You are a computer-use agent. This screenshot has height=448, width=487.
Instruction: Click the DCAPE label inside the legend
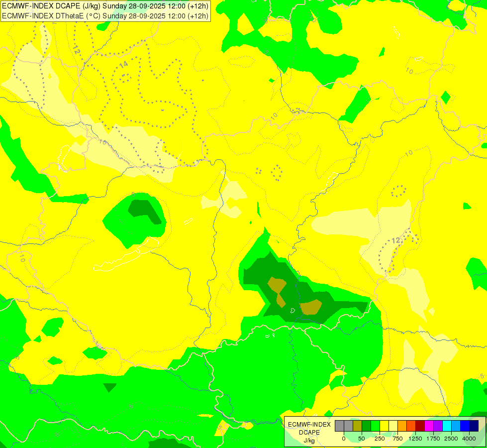coord(309,433)
